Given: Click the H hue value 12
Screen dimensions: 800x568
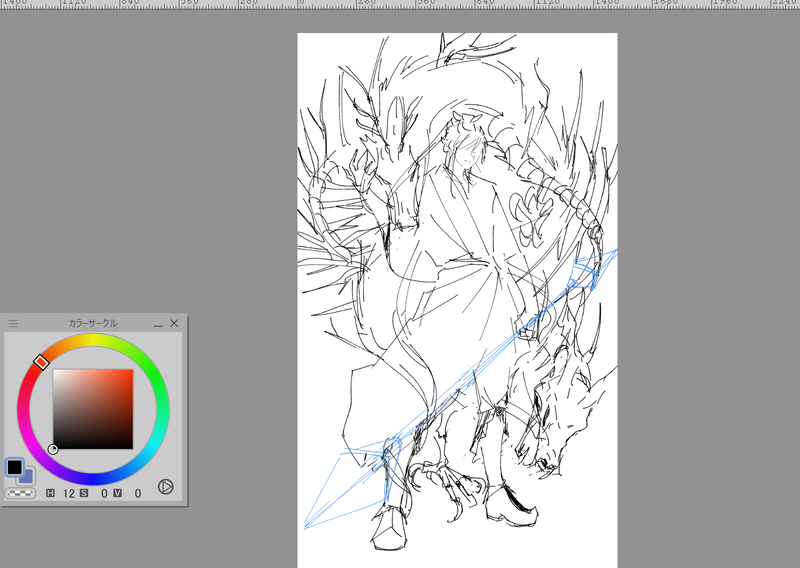Looking at the screenshot, I should pyautogui.click(x=69, y=493).
